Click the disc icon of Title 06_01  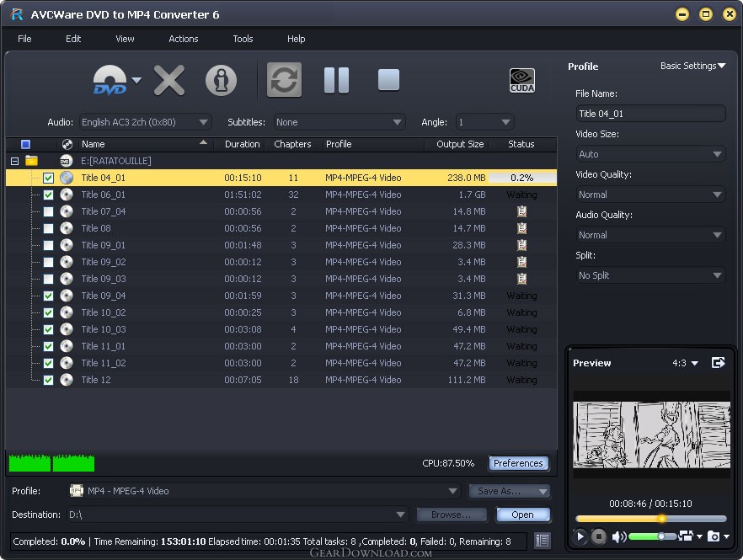67,195
